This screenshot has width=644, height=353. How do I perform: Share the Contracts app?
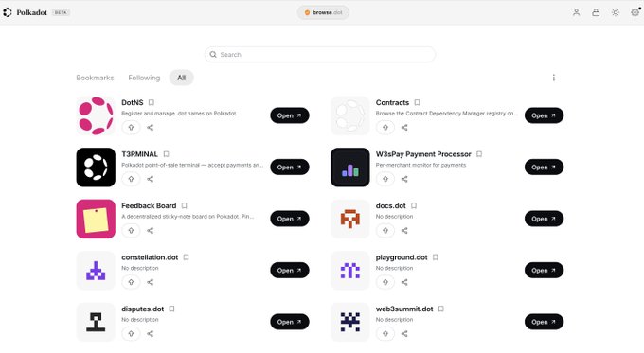click(404, 127)
